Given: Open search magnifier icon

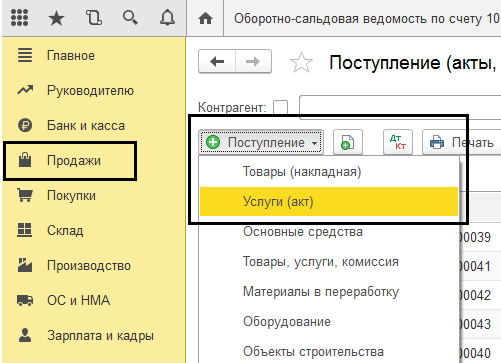Looking at the screenshot, I should [130, 18].
